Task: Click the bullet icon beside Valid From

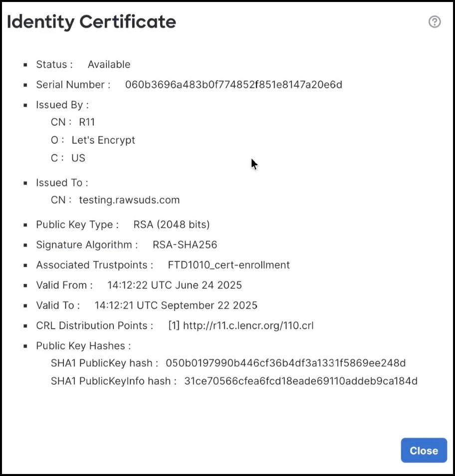Action: 26,285
